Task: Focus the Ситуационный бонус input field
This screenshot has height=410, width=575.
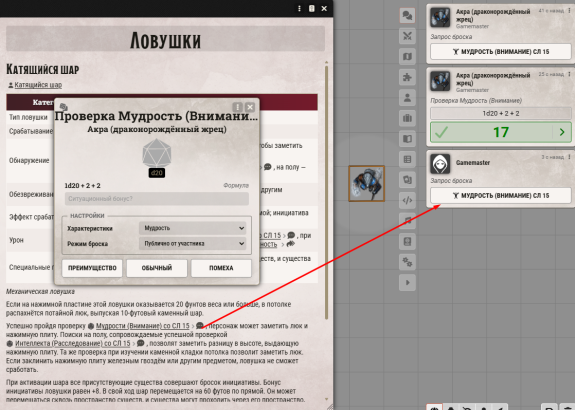Action: pos(157,199)
